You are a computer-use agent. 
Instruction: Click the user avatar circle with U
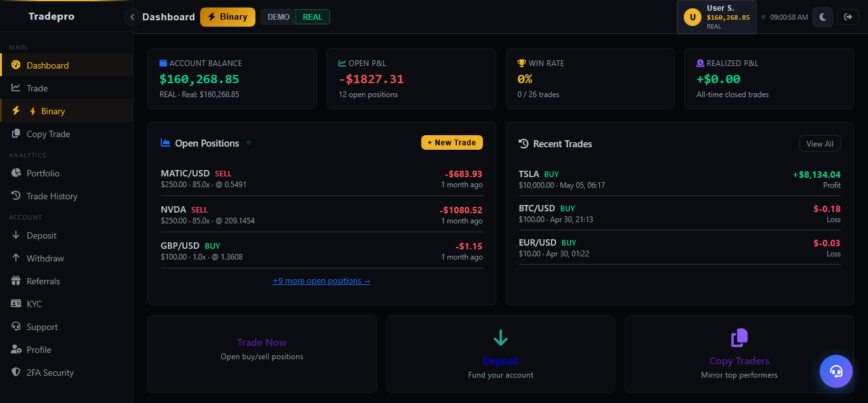point(693,17)
